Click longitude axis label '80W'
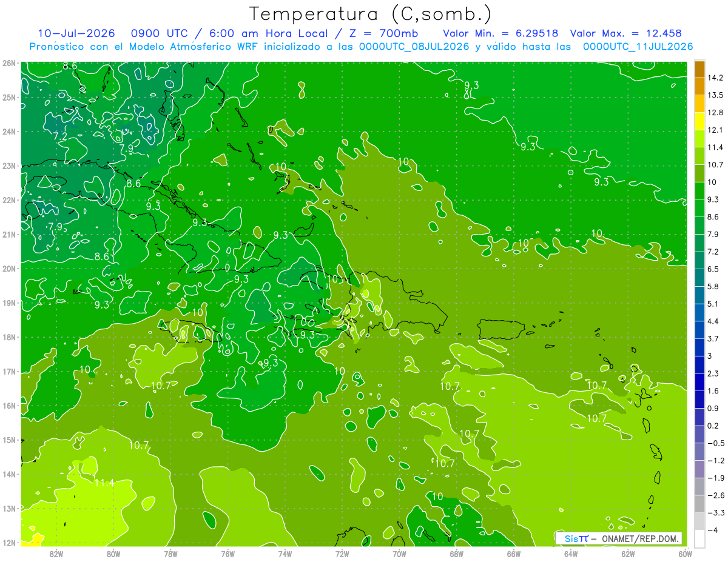 (113, 554)
